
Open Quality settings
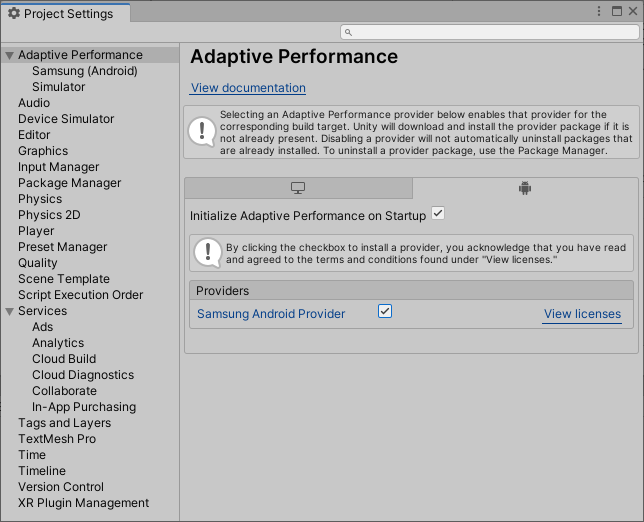tap(37, 263)
